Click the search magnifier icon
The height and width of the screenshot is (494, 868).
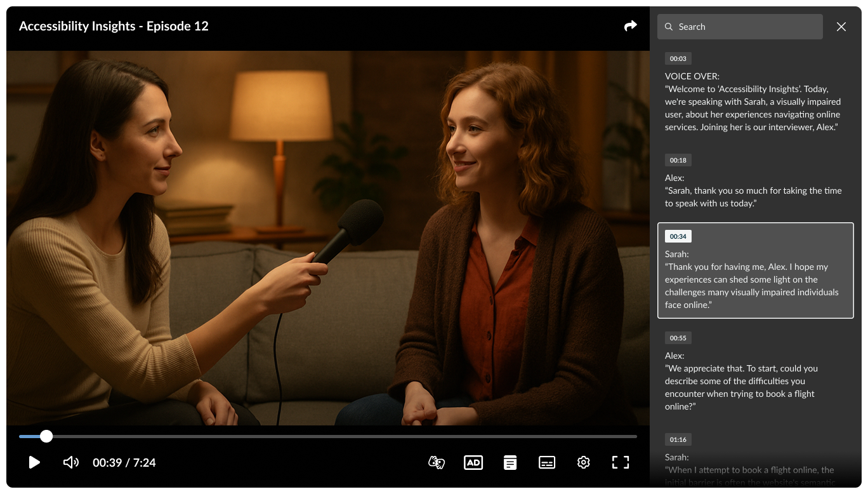(669, 27)
